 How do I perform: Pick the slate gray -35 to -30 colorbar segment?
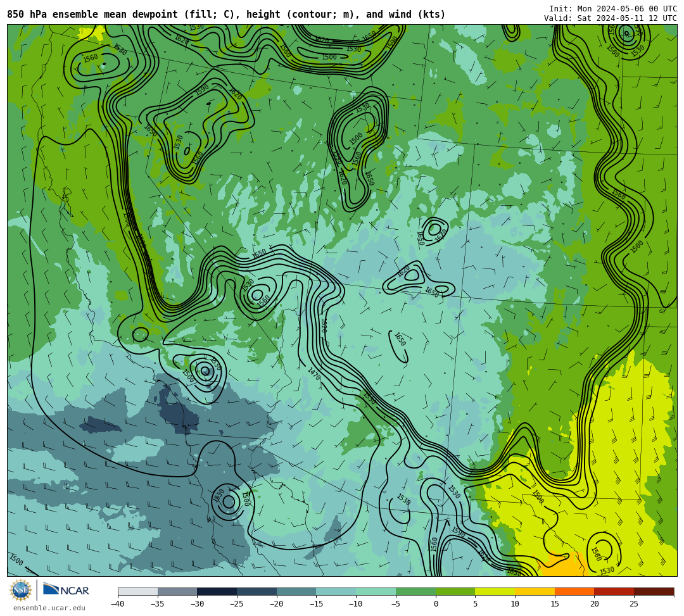[177, 591]
